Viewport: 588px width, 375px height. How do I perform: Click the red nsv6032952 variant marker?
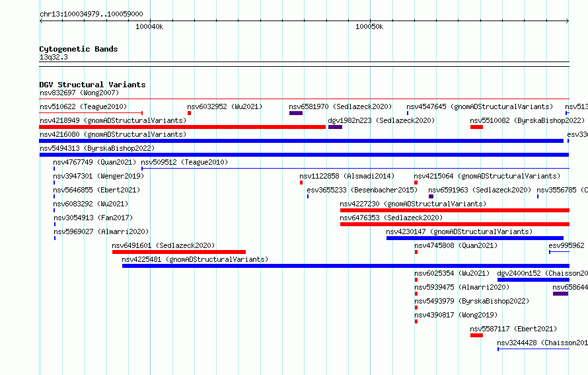[190, 113]
